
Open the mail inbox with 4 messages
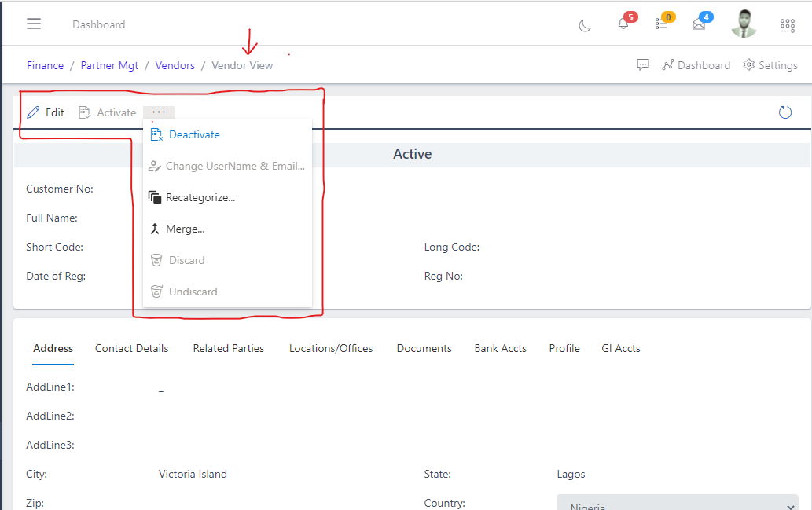coord(698,24)
